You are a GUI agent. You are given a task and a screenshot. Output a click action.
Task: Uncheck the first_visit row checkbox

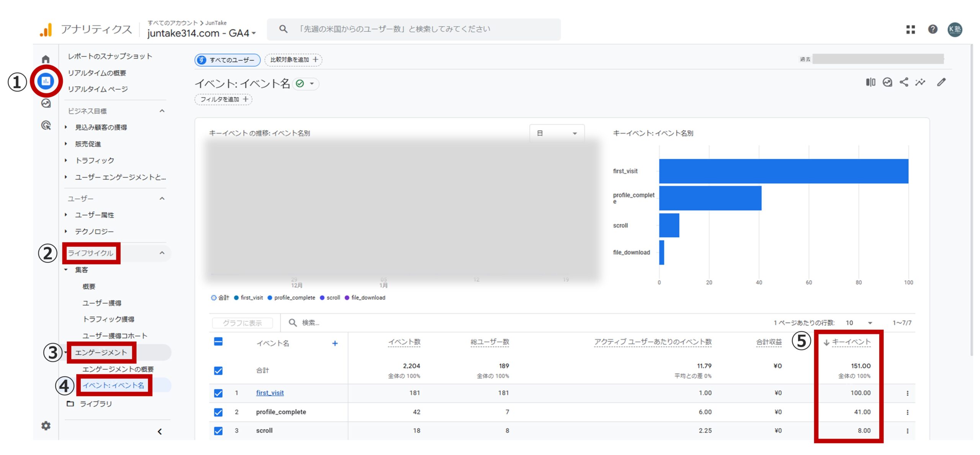[x=218, y=393]
